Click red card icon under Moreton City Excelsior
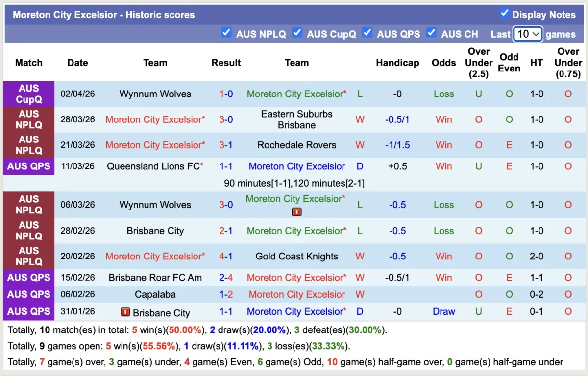The image size is (588, 376). (296, 212)
